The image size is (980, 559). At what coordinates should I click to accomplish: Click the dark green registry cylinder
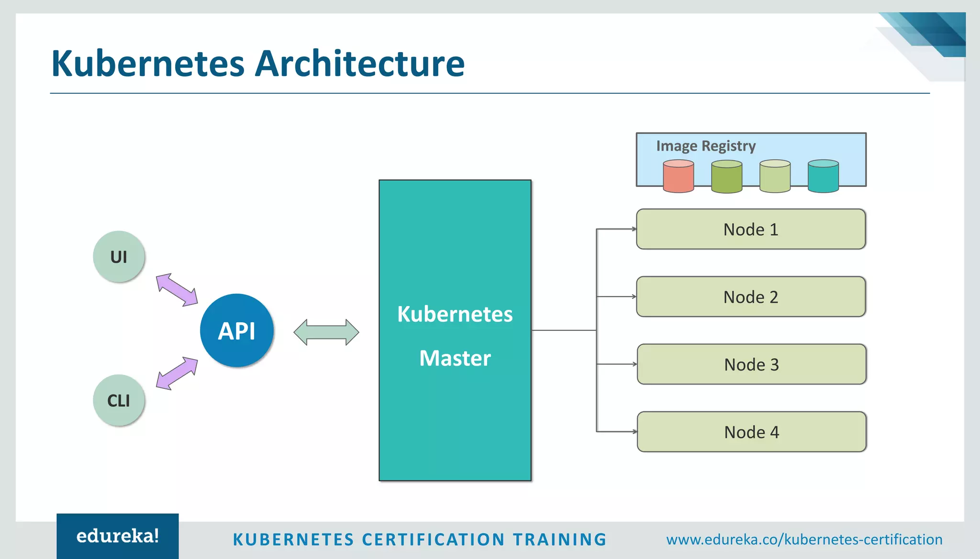(x=727, y=176)
